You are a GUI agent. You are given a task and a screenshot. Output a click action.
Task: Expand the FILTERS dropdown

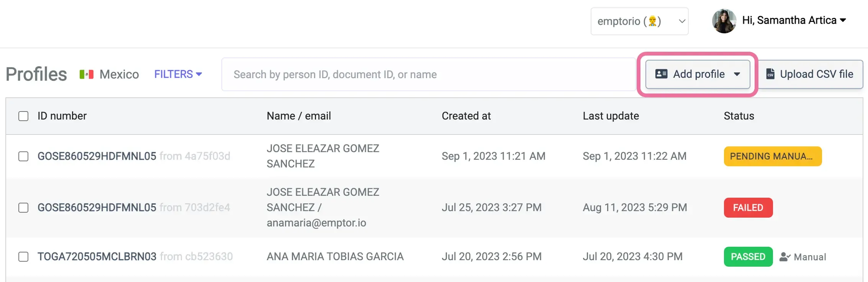tap(178, 74)
